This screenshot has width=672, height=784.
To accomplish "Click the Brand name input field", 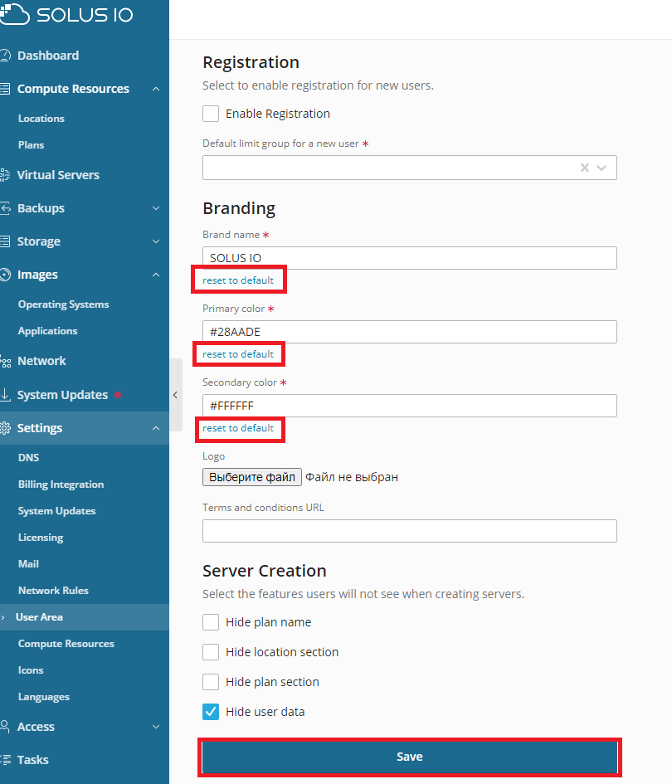I will click(x=410, y=258).
